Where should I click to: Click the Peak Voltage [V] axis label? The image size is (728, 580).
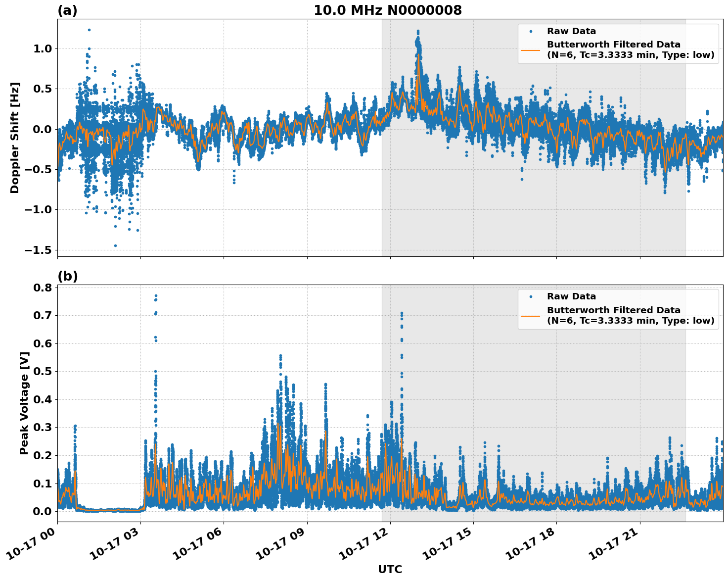pyautogui.click(x=24, y=403)
